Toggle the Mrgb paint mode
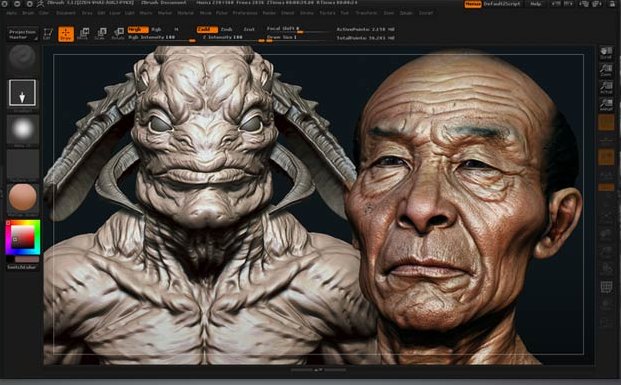Viewport: 621px width, 385px height. 138,30
